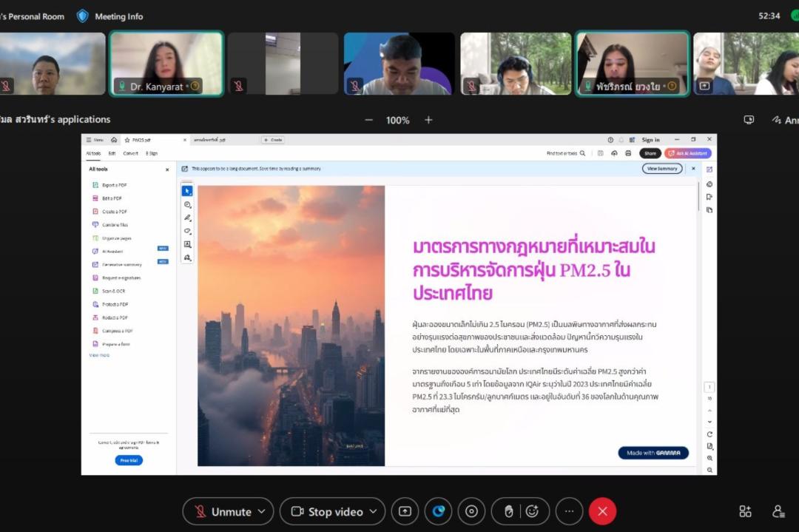Choose Prepare a form tool
Image resolution: width=799 pixels, height=532 pixels.
[x=111, y=344]
